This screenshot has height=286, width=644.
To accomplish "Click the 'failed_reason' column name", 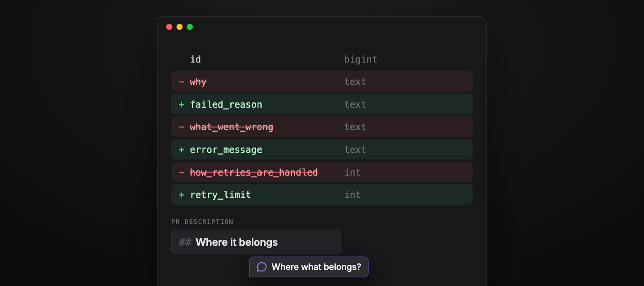I will click(x=226, y=105).
